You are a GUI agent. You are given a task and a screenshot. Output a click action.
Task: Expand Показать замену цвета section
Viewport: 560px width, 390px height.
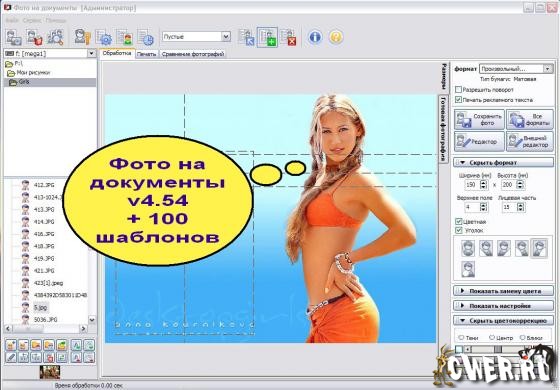(504, 291)
